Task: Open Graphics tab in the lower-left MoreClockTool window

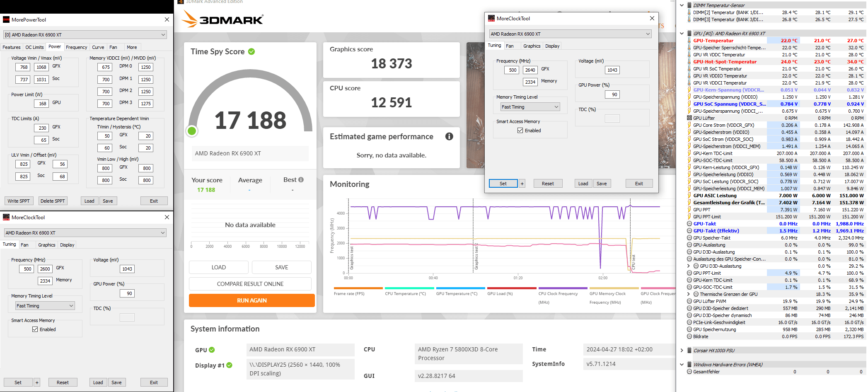Action: (x=47, y=245)
